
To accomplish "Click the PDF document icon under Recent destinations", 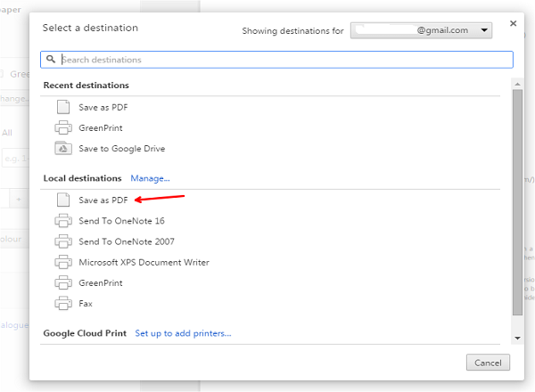I will click(x=63, y=107).
